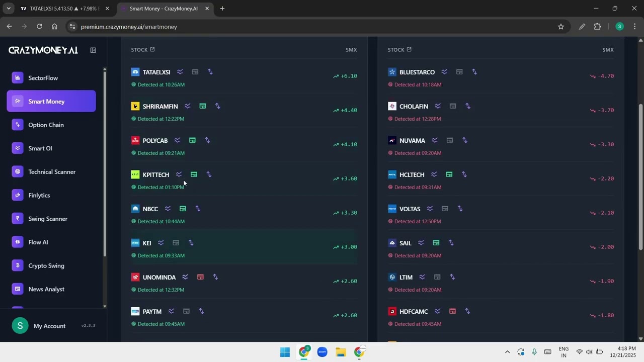The image size is (644, 362).
Task: Open File Explorer from taskbar
Action: click(x=341, y=352)
